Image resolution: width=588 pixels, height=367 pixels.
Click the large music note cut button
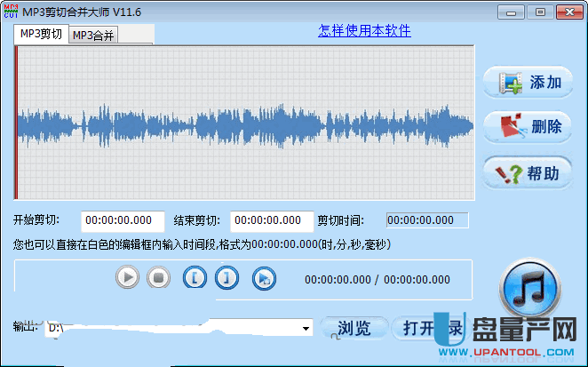(x=530, y=288)
